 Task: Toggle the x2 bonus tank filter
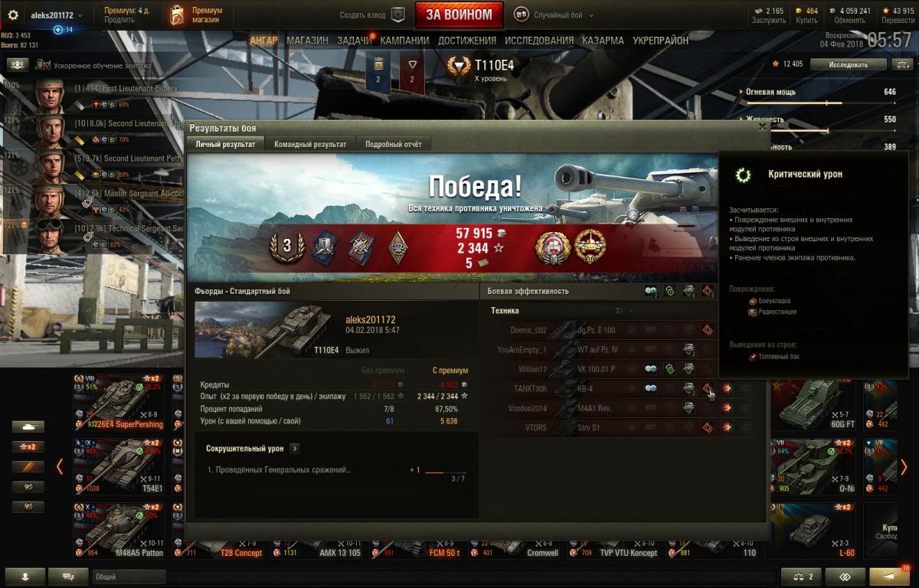click(28, 447)
